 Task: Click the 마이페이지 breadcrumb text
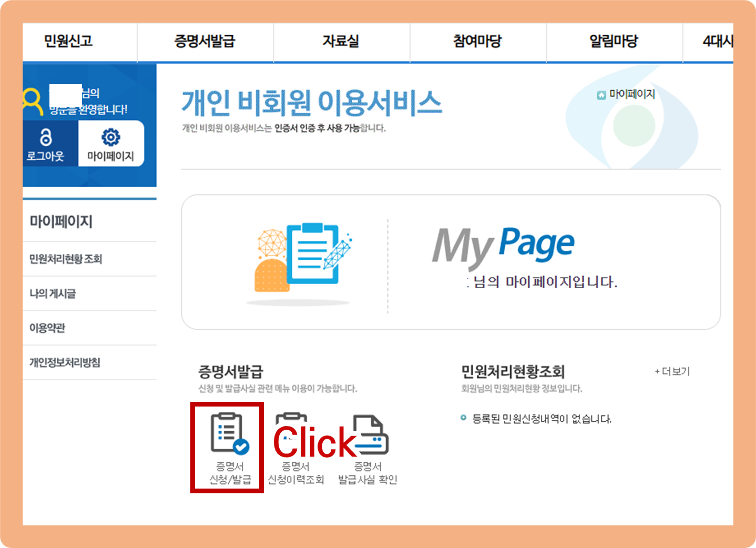tap(632, 94)
